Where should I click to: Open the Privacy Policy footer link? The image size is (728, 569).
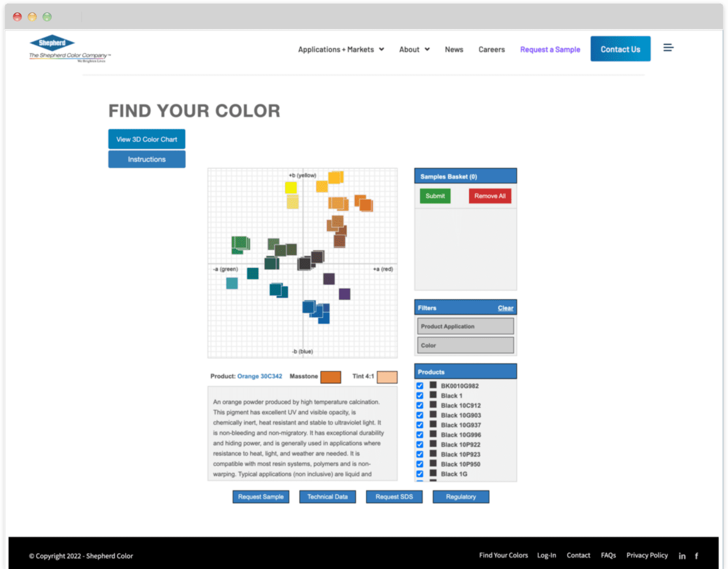coord(647,555)
